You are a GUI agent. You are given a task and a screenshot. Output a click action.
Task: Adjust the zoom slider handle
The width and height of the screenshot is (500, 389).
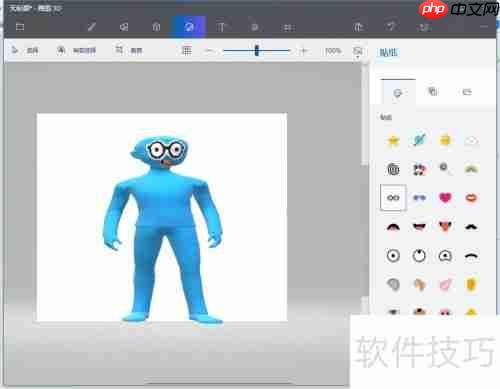256,51
